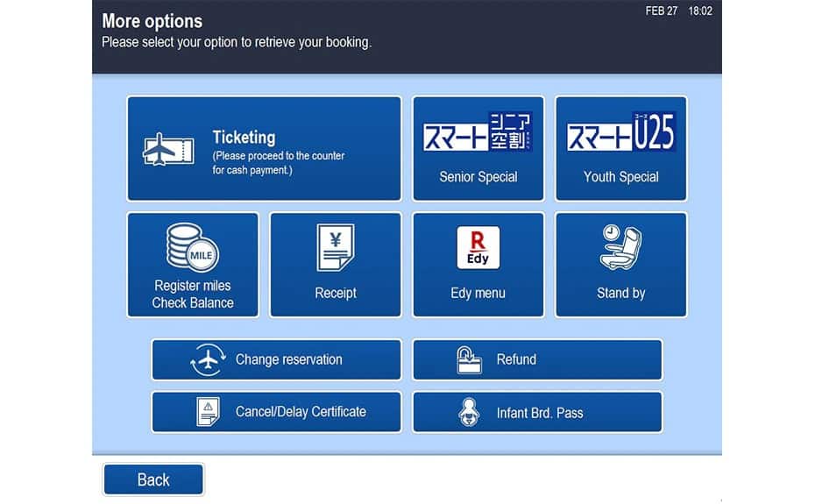Open the Cancel/Delay Certificate label

[301, 412]
